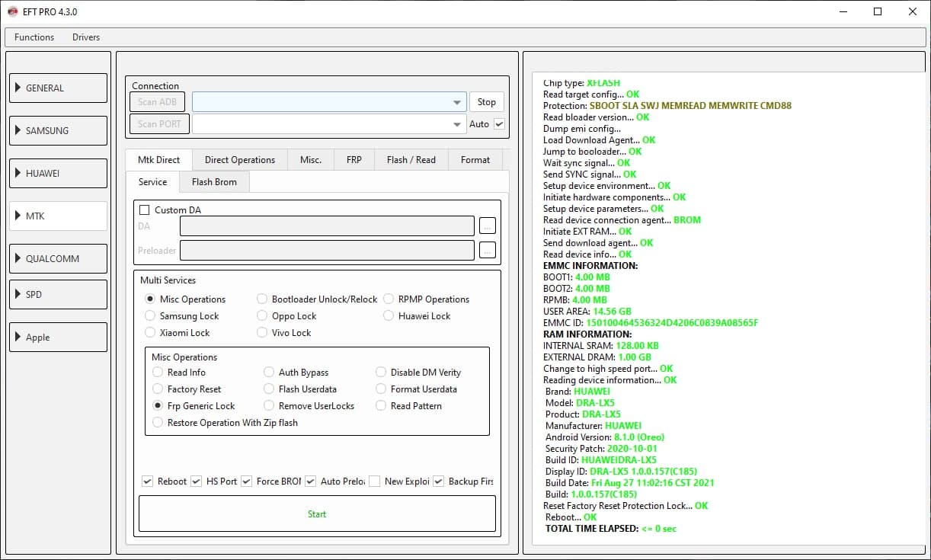The height and width of the screenshot is (560, 931).
Task: Select the Auth Bypass option
Action: [269, 373]
